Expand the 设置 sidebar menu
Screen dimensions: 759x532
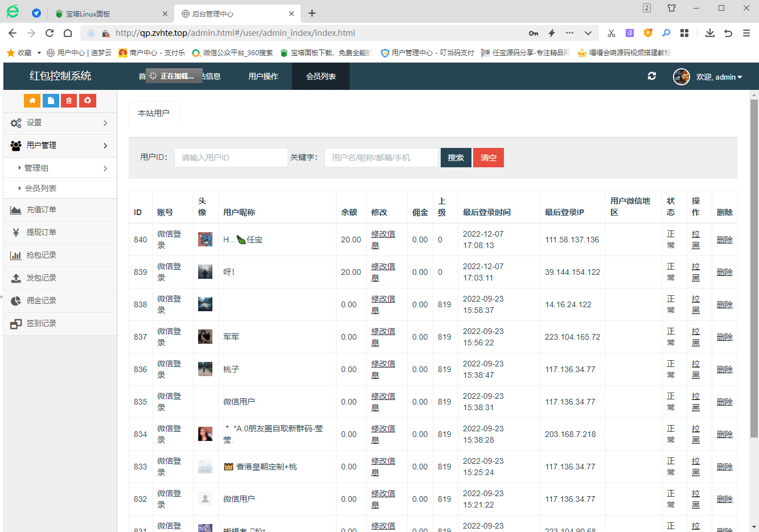tap(60, 123)
